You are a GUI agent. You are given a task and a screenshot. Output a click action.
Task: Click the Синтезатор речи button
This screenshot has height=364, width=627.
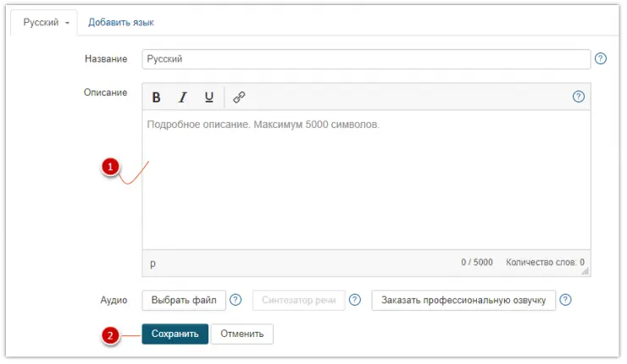[x=299, y=300]
